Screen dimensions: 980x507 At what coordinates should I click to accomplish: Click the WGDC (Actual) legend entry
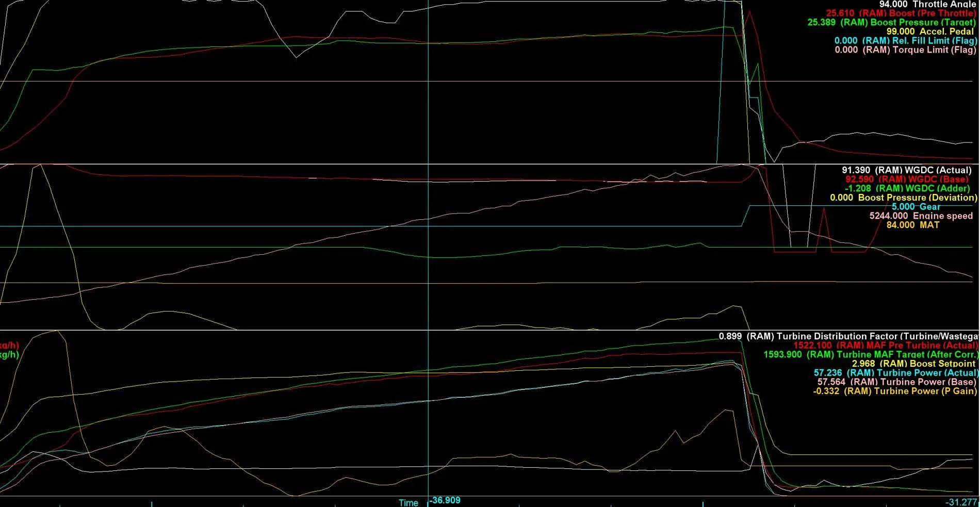[x=907, y=170]
